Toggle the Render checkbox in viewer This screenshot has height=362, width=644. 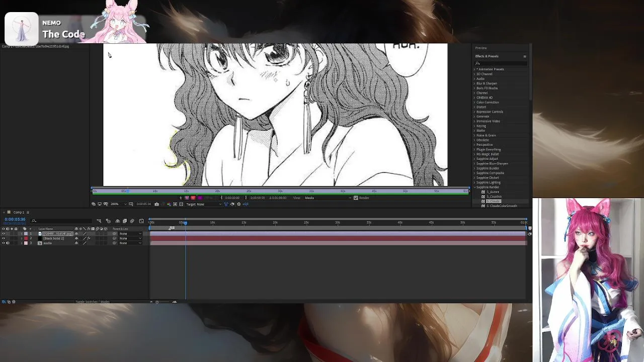[356, 198]
